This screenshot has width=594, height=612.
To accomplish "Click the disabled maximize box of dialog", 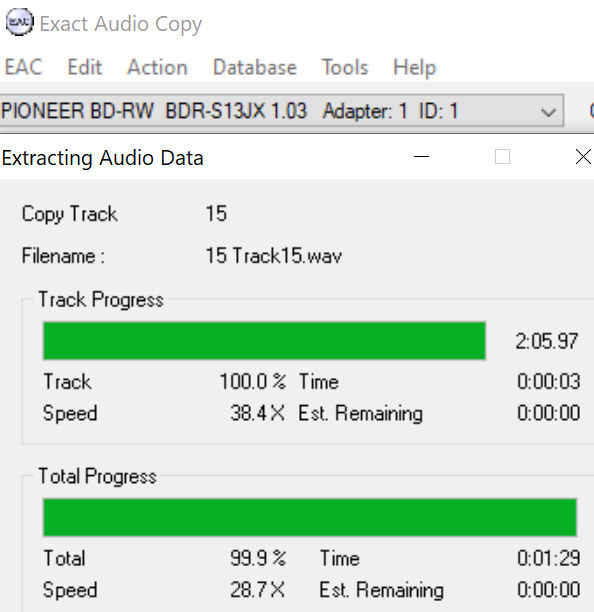I will tap(502, 157).
